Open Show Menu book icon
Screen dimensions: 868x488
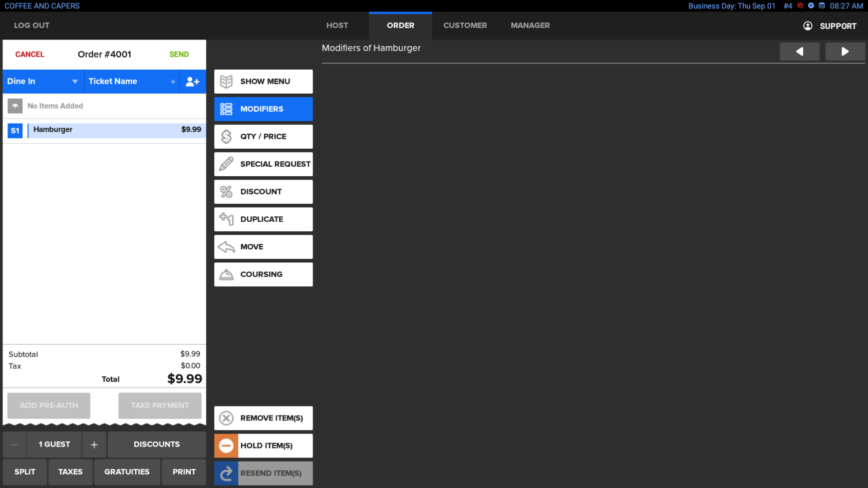click(x=226, y=82)
